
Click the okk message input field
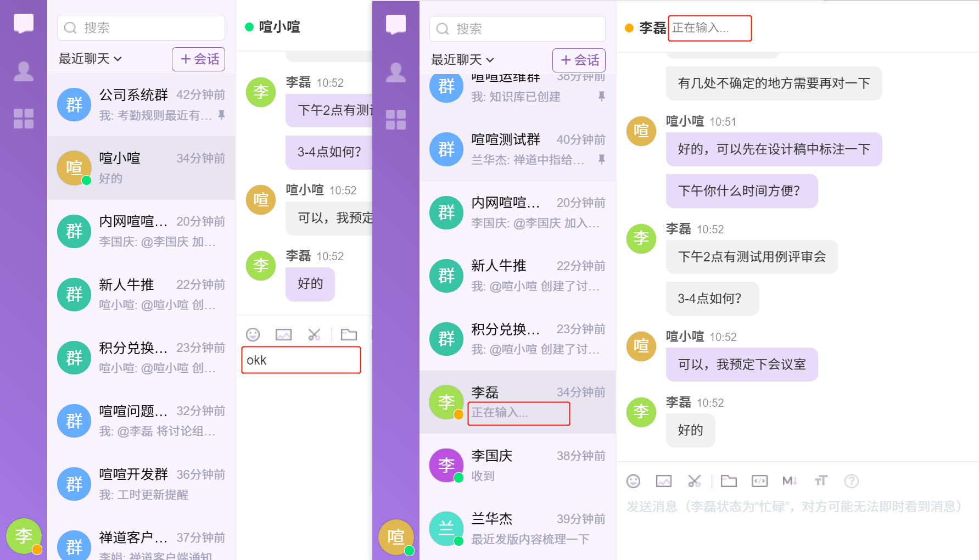[x=301, y=360]
